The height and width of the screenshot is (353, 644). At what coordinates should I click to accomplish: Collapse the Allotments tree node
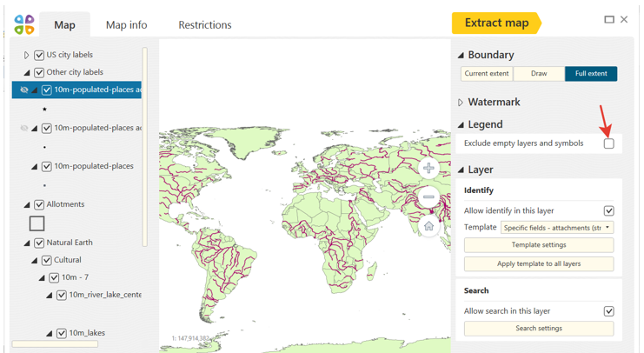point(27,204)
